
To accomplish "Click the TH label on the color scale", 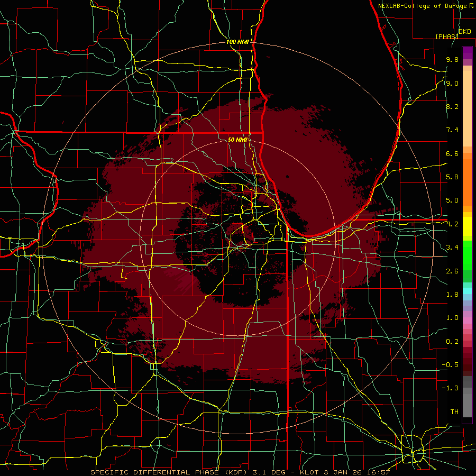I will (x=454, y=412).
